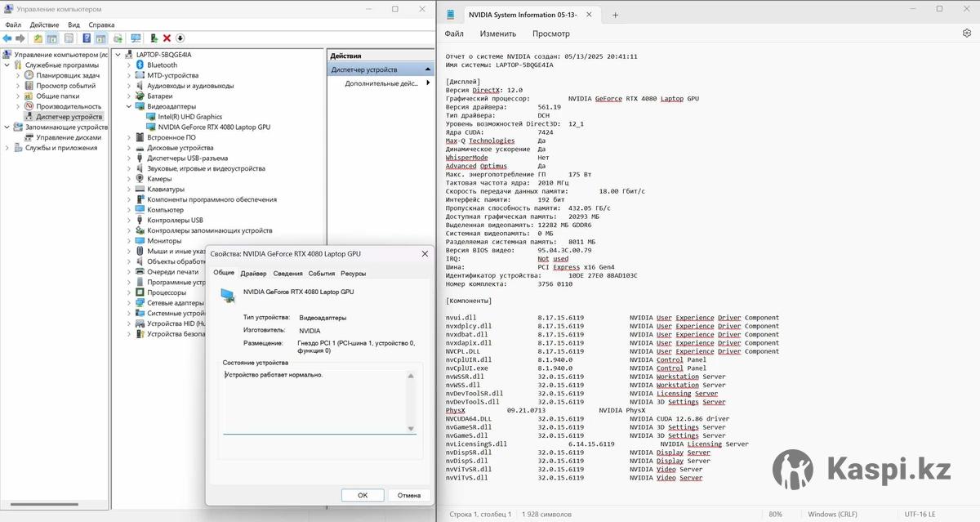Click the Клавиатуры keyboard icon

coord(140,189)
